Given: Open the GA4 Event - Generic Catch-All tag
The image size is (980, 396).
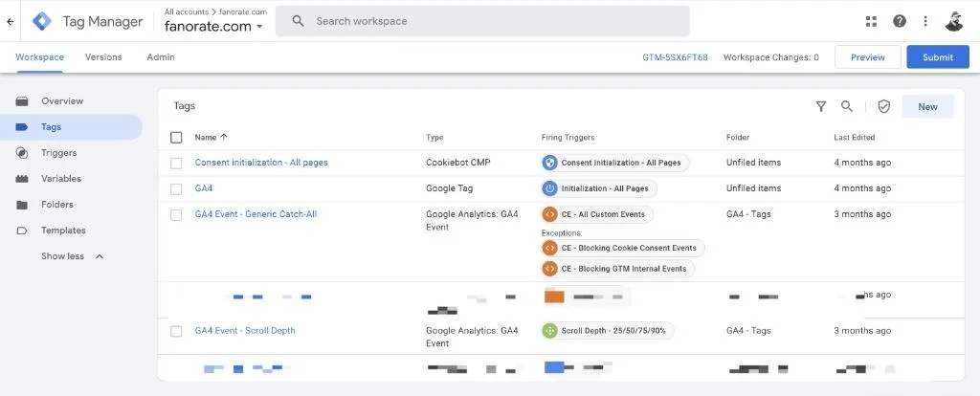Looking at the screenshot, I should pos(256,214).
